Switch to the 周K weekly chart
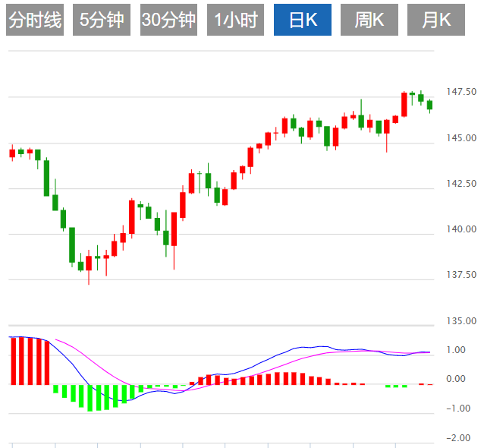The width and height of the screenshot is (484, 448). pos(369,20)
